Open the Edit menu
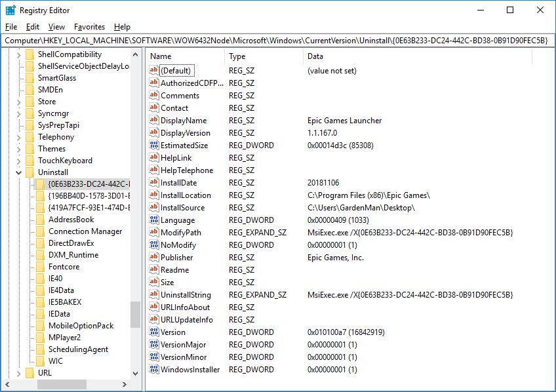Screen dimensions: 556x392 pos(33,27)
